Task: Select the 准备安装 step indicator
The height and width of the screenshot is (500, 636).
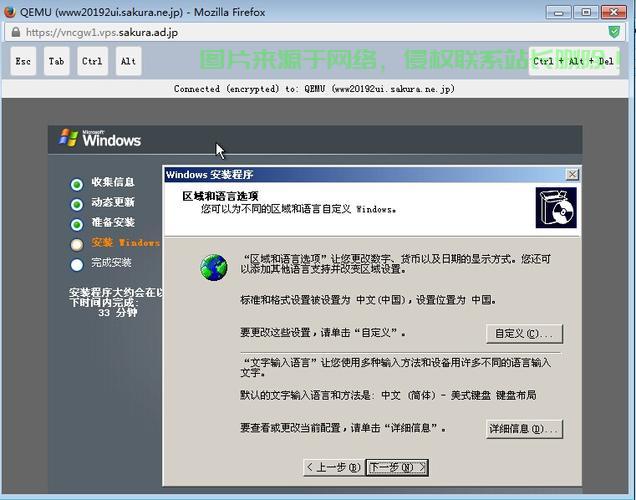Action: pyautogui.click(x=77, y=223)
